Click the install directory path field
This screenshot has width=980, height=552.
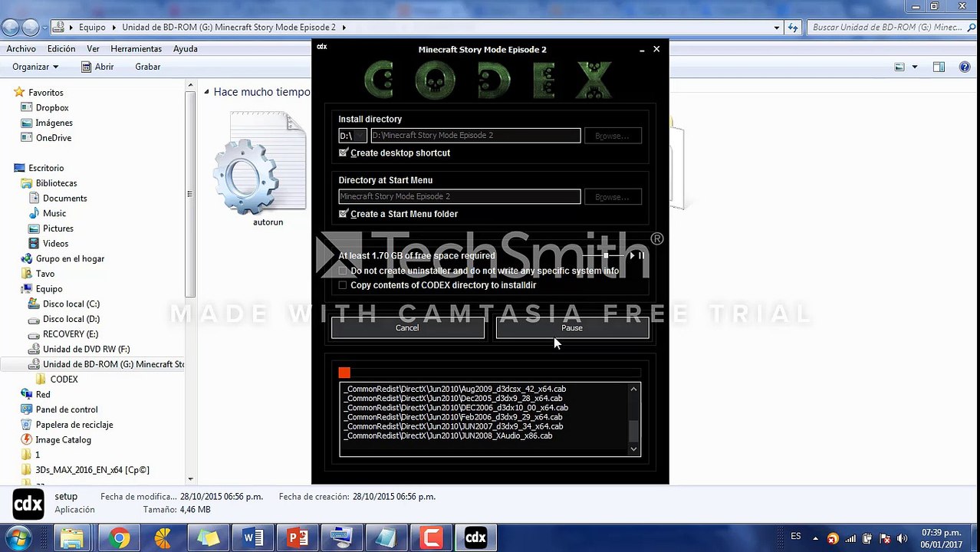click(x=475, y=136)
